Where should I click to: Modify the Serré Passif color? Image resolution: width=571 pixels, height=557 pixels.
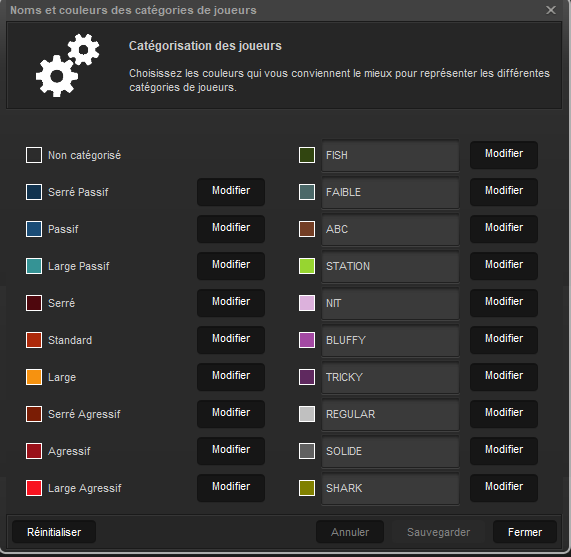point(231,192)
